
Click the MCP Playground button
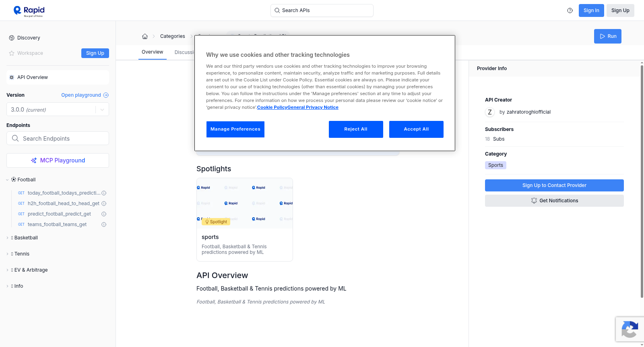tap(58, 160)
